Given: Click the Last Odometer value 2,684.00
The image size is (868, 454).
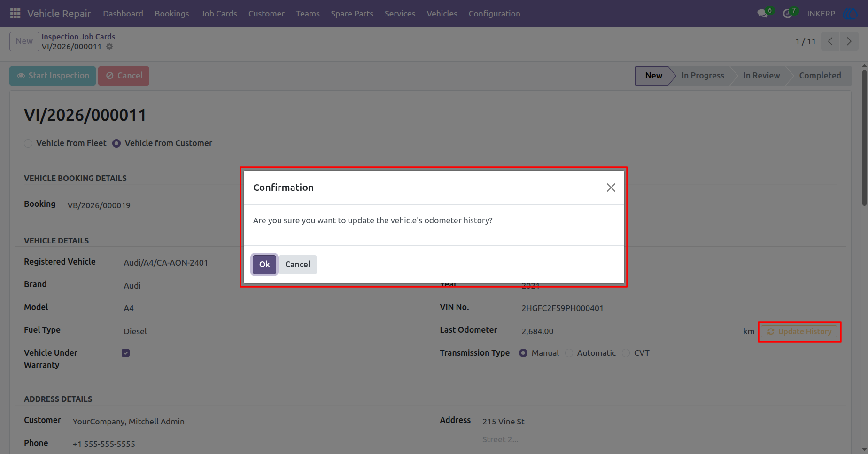Looking at the screenshot, I should (x=537, y=331).
